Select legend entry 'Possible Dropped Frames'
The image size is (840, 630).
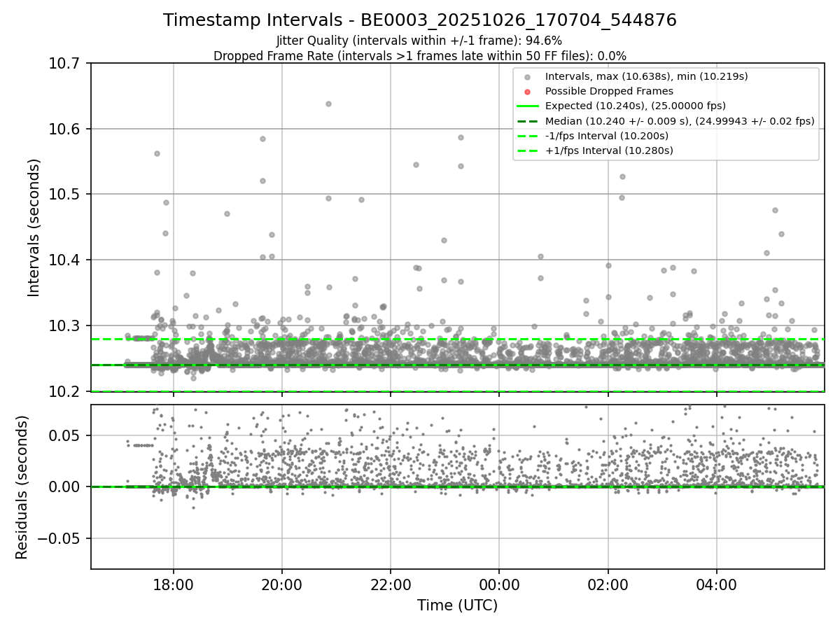tap(609, 91)
